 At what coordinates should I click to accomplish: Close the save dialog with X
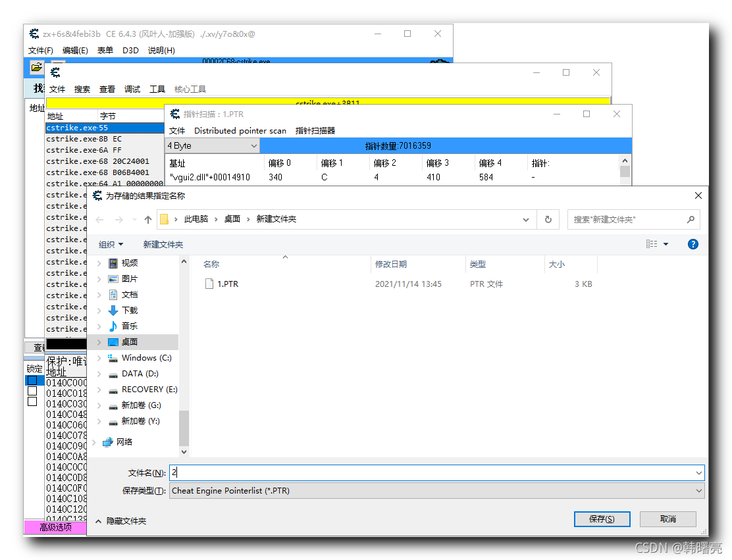tap(698, 195)
